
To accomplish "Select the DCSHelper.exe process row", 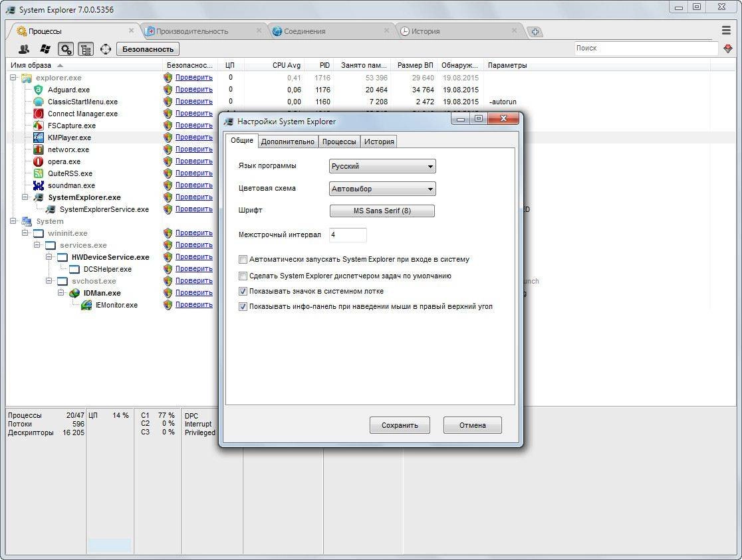I will click(x=108, y=269).
